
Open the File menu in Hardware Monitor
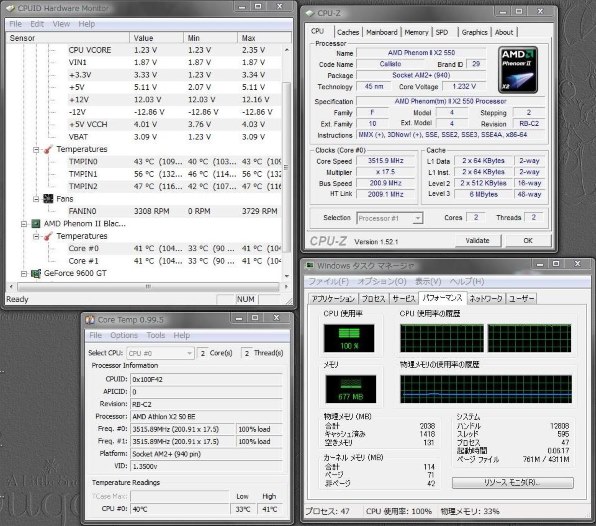16,24
